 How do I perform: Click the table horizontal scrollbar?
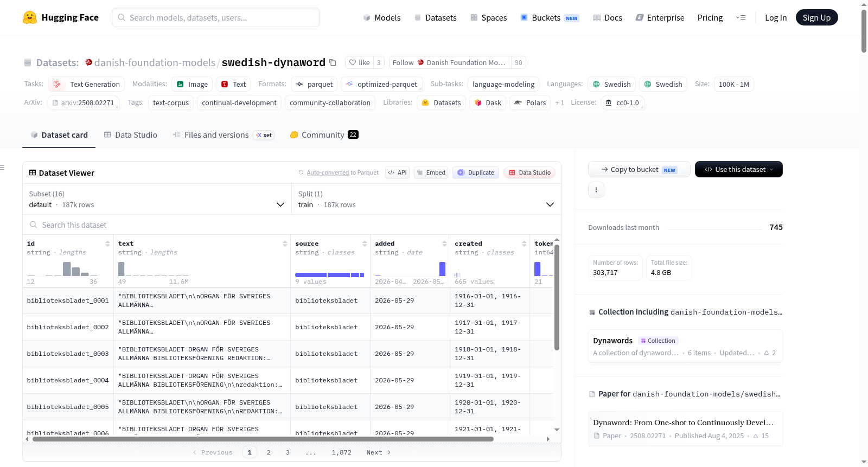click(263, 439)
